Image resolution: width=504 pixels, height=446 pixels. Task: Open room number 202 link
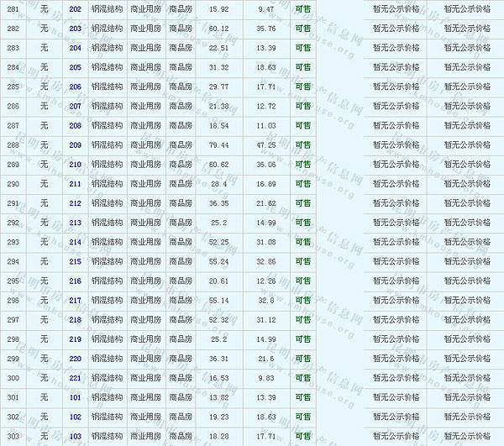[x=75, y=9]
